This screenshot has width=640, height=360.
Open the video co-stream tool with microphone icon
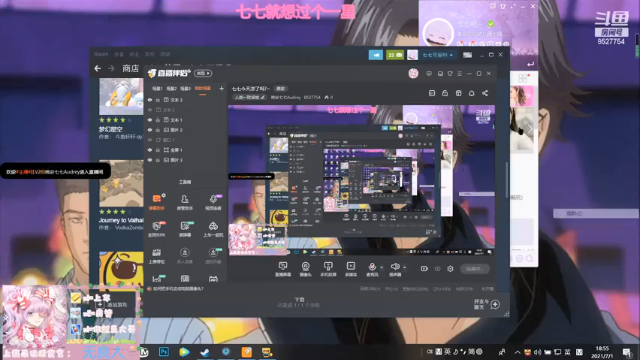213,201
